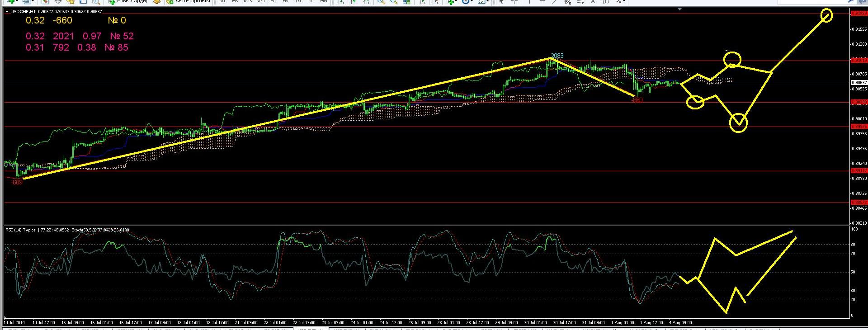868x330 pixels.
Task: Open Strategy Tester magnifier icon
Action: click(x=96, y=1)
